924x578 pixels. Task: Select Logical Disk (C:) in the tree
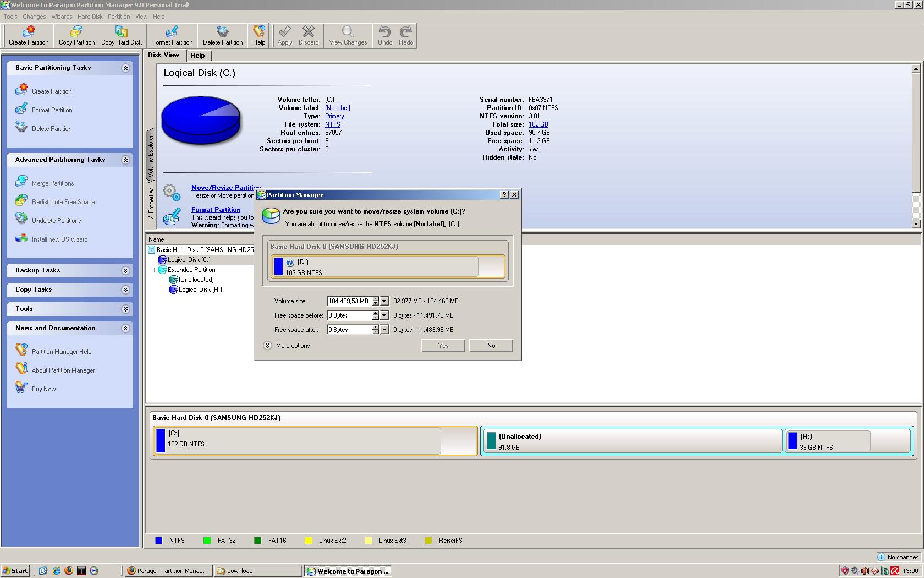point(189,260)
